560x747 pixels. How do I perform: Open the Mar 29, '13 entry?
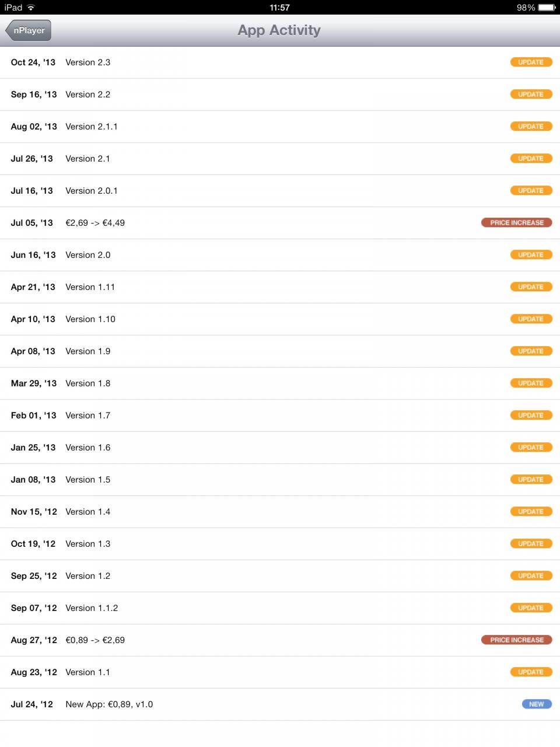tap(280, 383)
